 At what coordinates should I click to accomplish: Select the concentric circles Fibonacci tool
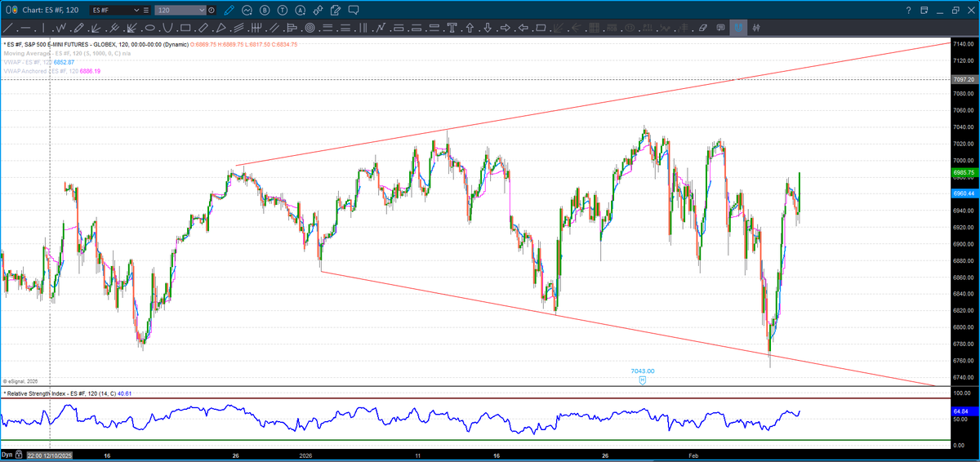310,28
